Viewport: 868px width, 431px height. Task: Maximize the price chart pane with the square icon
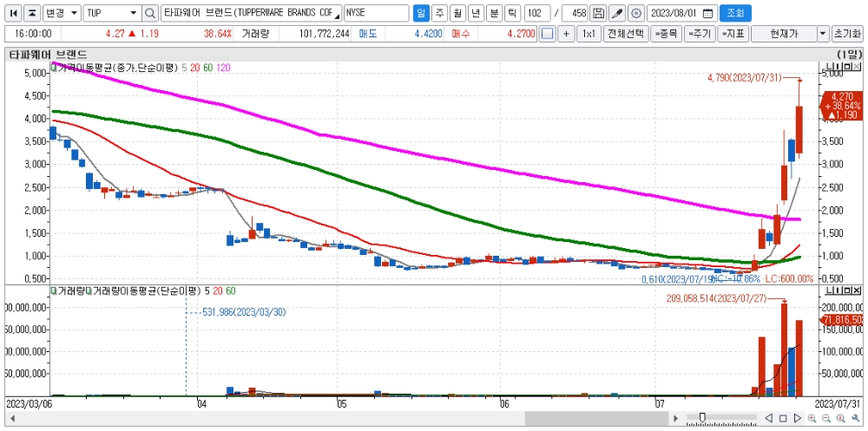pos(848,67)
